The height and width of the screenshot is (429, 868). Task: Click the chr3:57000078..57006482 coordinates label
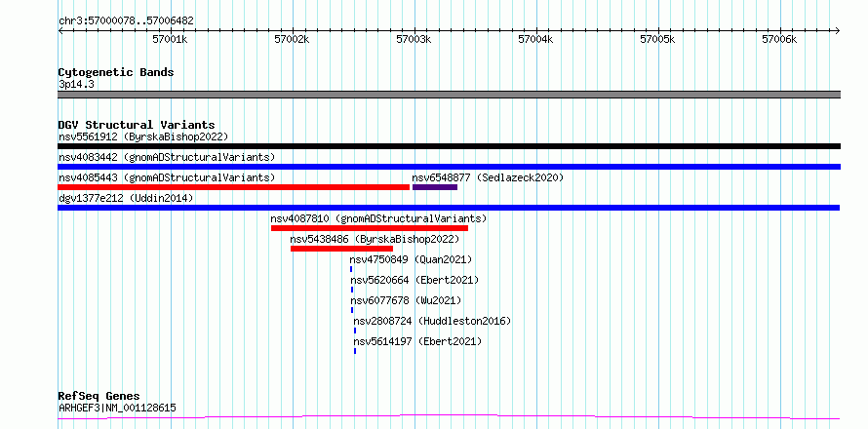pos(126,21)
